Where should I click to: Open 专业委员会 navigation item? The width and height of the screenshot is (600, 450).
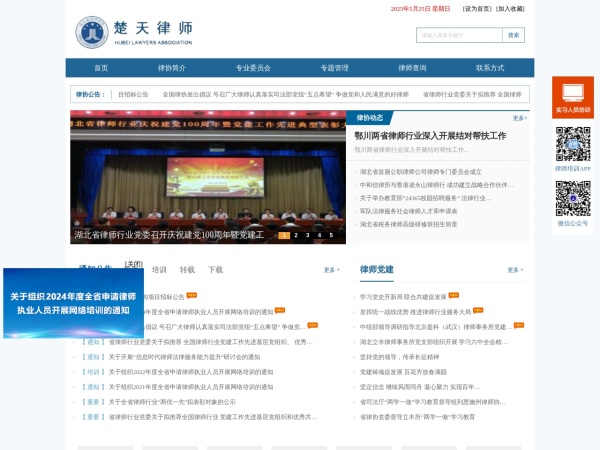253,68
